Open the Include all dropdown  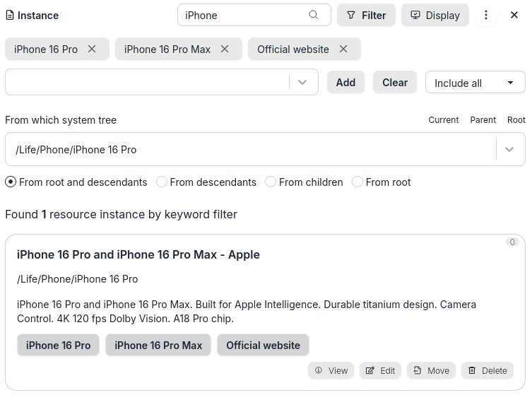[475, 83]
